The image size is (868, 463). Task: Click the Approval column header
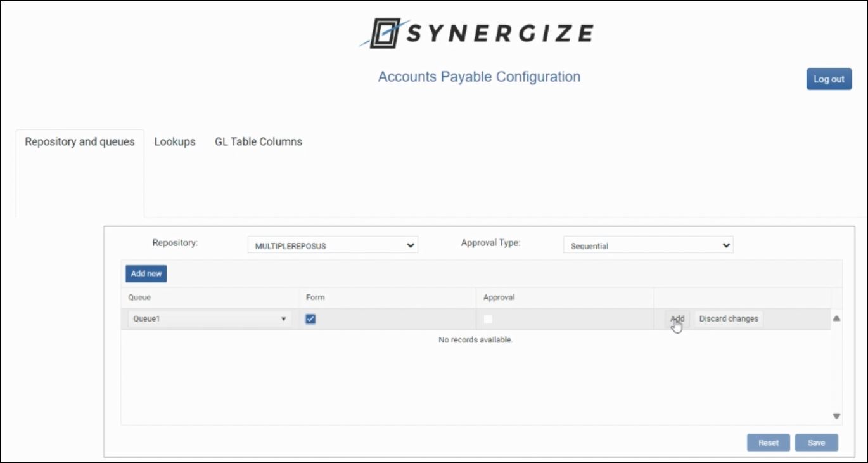(x=499, y=297)
